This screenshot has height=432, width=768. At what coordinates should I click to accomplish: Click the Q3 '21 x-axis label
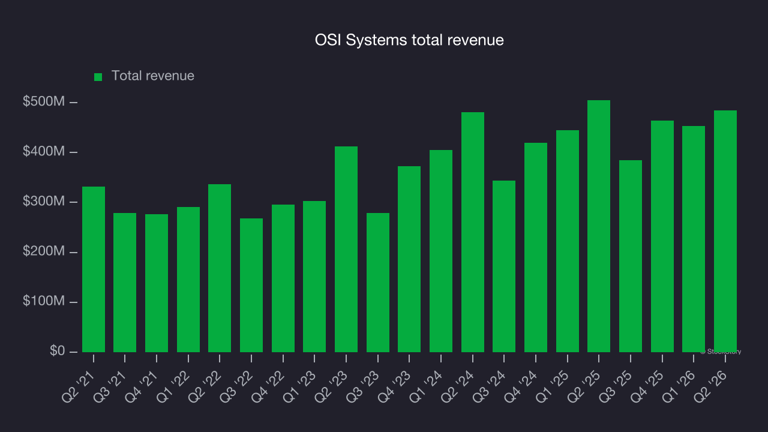coord(110,387)
